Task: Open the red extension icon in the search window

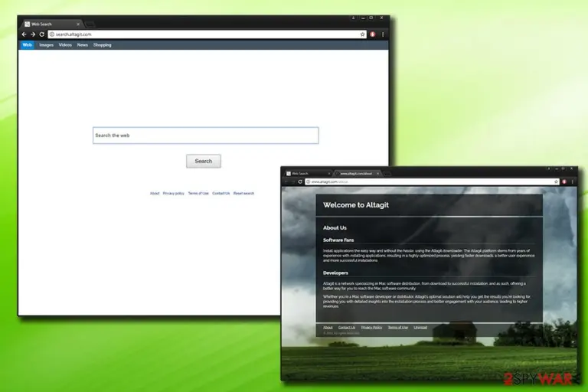Action: coord(372,34)
